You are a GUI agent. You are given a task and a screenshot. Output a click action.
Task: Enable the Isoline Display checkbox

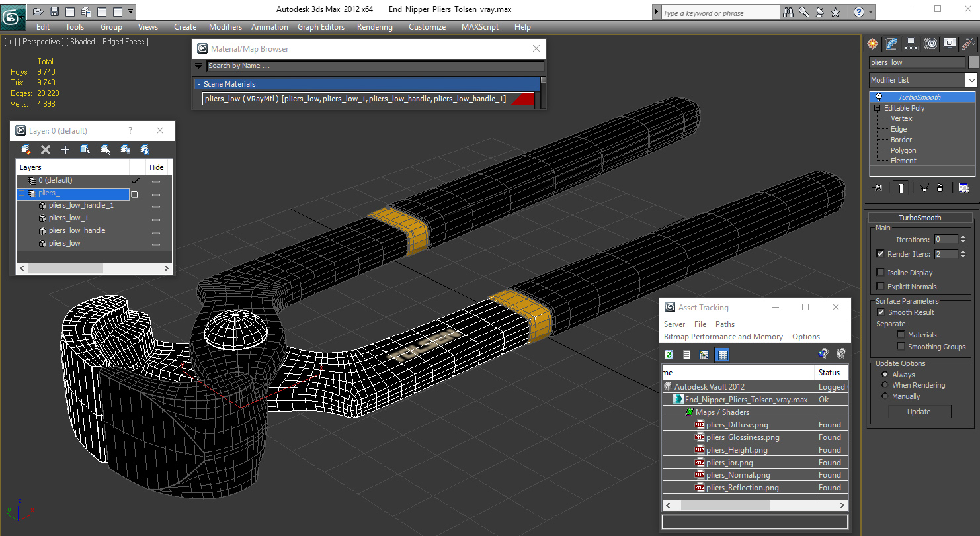tap(880, 273)
